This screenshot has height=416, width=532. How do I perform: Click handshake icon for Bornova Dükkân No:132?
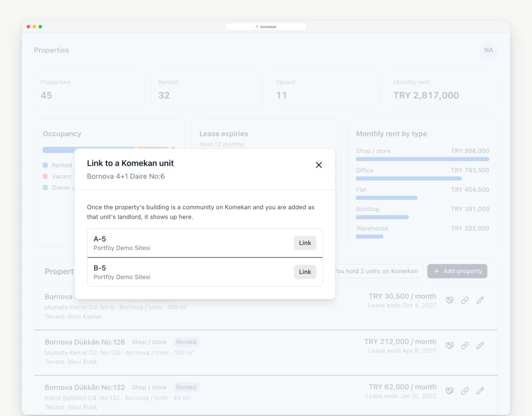pos(449,391)
